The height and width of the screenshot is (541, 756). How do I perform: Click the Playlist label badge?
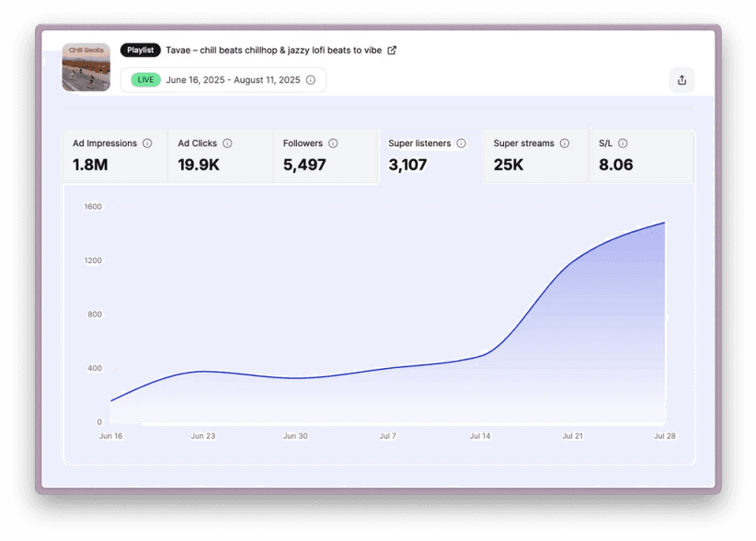tap(141, 51)
